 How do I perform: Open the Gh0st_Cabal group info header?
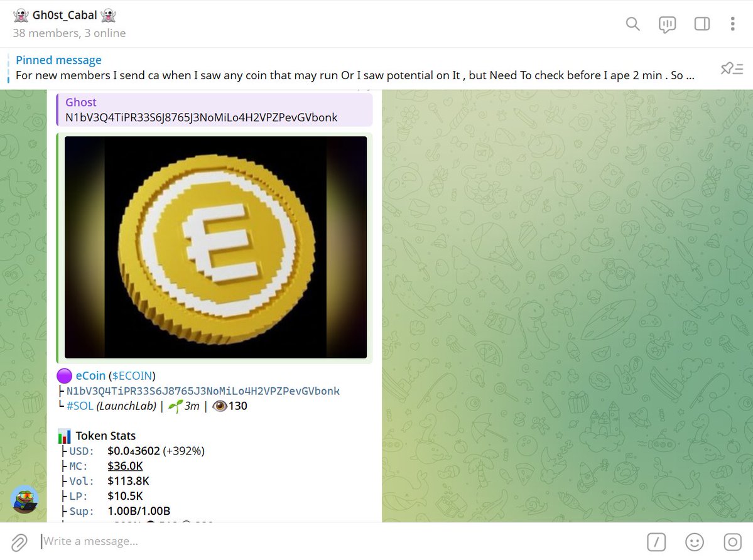click(70, 23)
